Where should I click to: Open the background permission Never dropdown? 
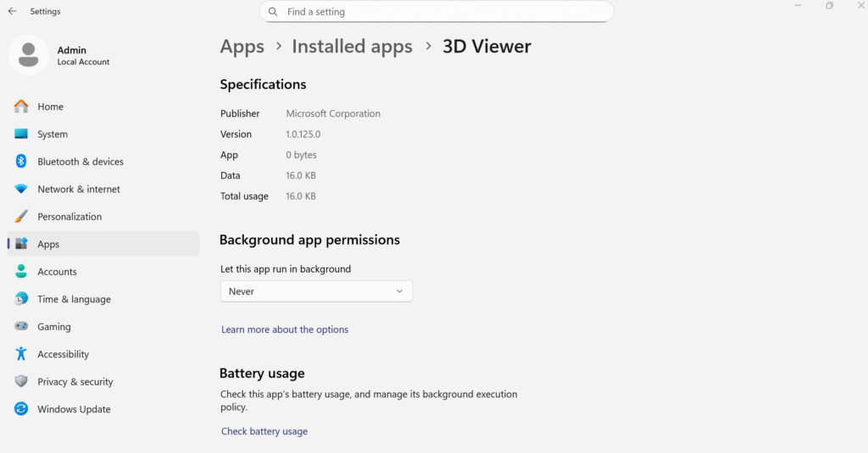click(317, 291)
